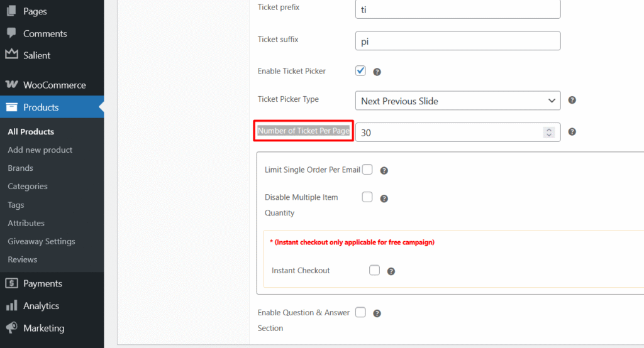Click the Pages icon in sidebar
The image size is (644, 348).
[x=11, y=11]
